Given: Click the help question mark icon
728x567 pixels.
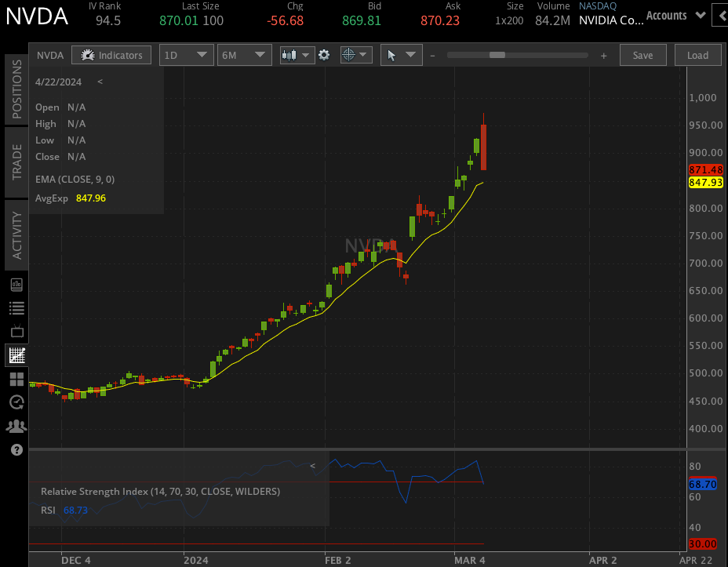Looking at the screenshot, I should 16,449.
